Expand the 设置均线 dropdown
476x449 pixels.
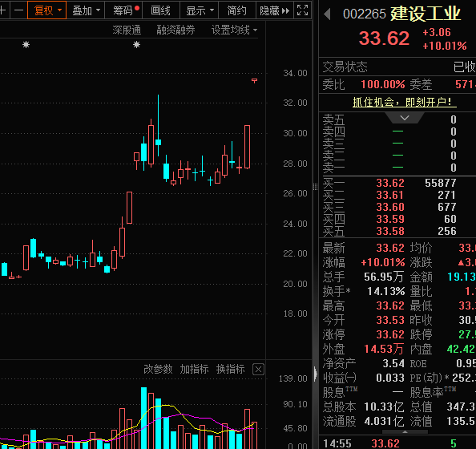pyautogui.click(x=234, y=30)
